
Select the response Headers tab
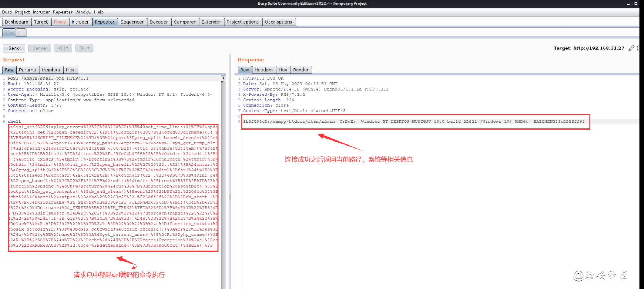click(264, 70)
